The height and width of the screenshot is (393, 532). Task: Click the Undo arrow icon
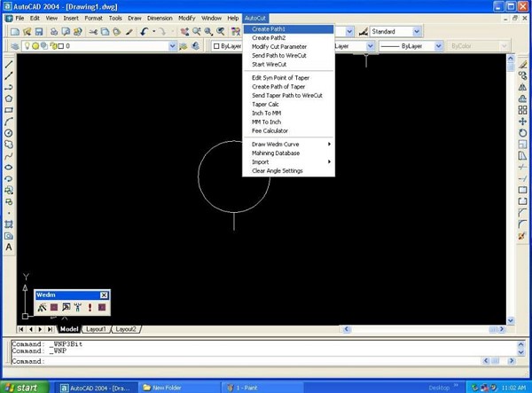click(145, 31)
